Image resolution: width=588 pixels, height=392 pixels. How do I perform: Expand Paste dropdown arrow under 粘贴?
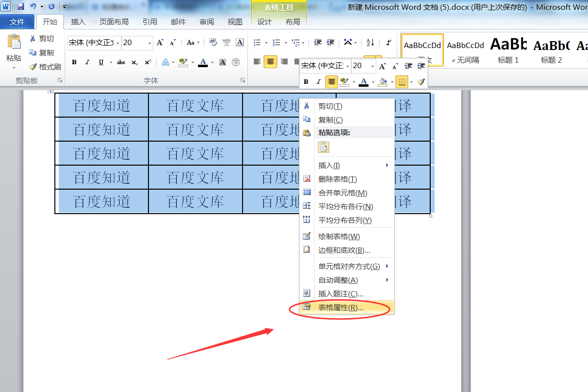pyautogui.click(x=14, y=68)
